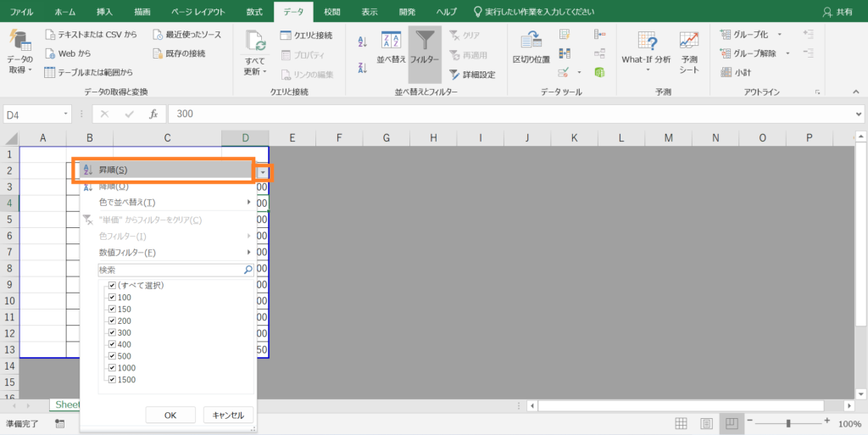868x435 pixels.
Task: Collapse the ribbon with the chevron
Action: pyautogui.click(x=856, y=92)
